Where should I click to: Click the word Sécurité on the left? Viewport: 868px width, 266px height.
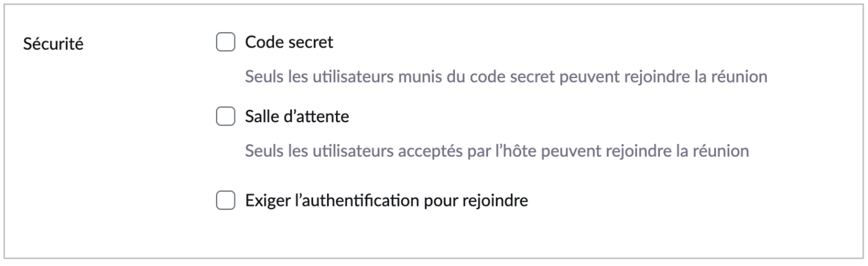(53, 44)
